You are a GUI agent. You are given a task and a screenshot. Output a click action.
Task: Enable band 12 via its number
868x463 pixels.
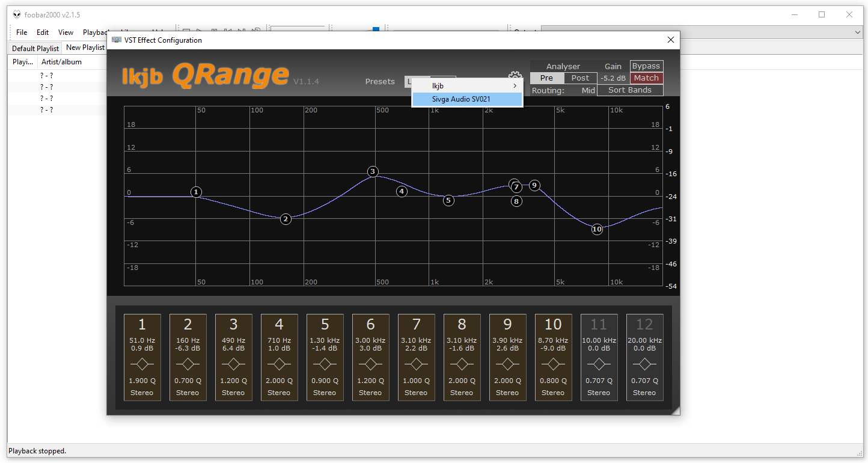644,325
